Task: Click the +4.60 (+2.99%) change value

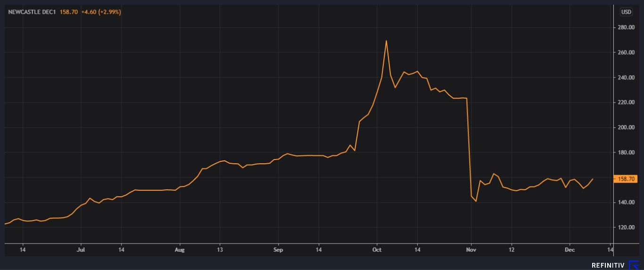Action: tap(101, 12)
